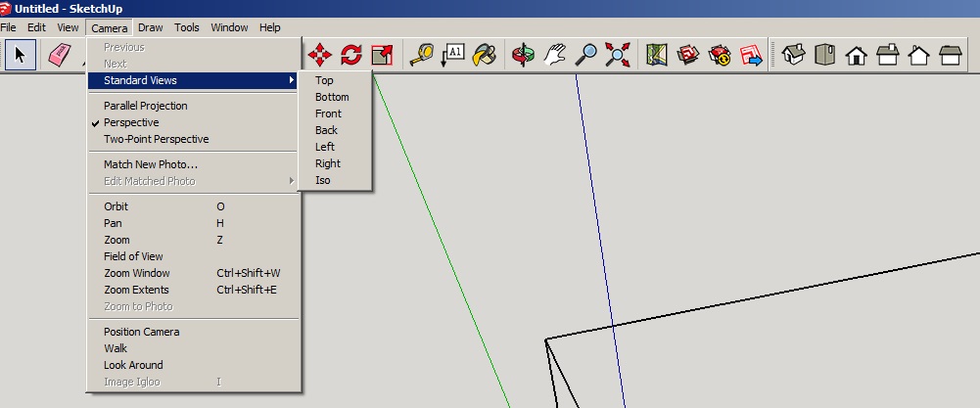Choose Top in Standard Views submenu
Screen dimensions: 980x408
coord(335,80)
